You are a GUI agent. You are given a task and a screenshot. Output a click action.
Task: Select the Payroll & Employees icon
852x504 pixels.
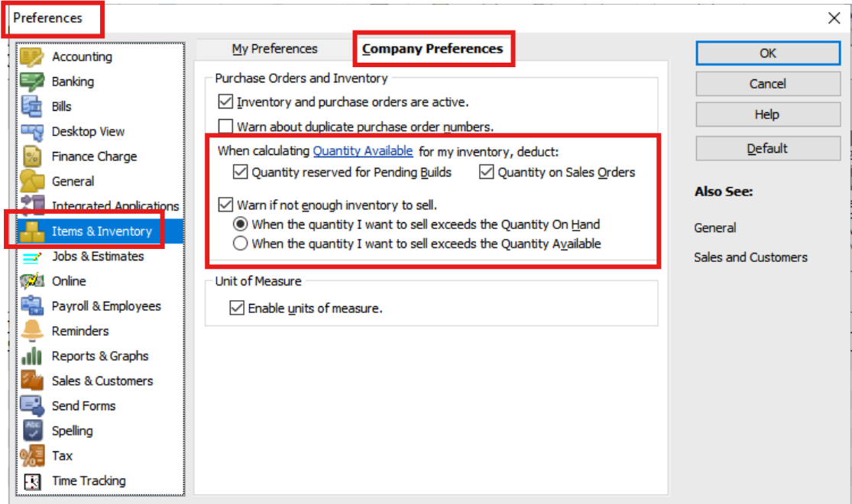pyautogui.click(x=32, y=306)
